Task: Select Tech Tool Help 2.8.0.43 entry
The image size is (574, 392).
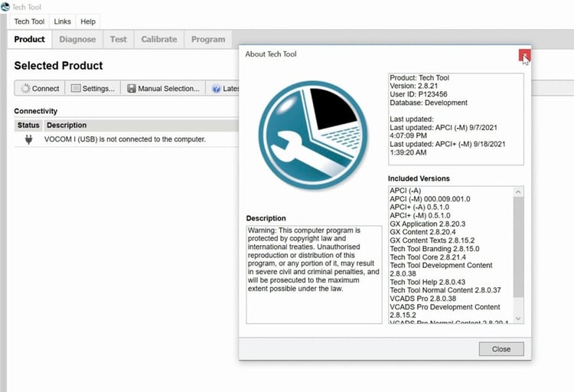Action: (x=427, y=282)
